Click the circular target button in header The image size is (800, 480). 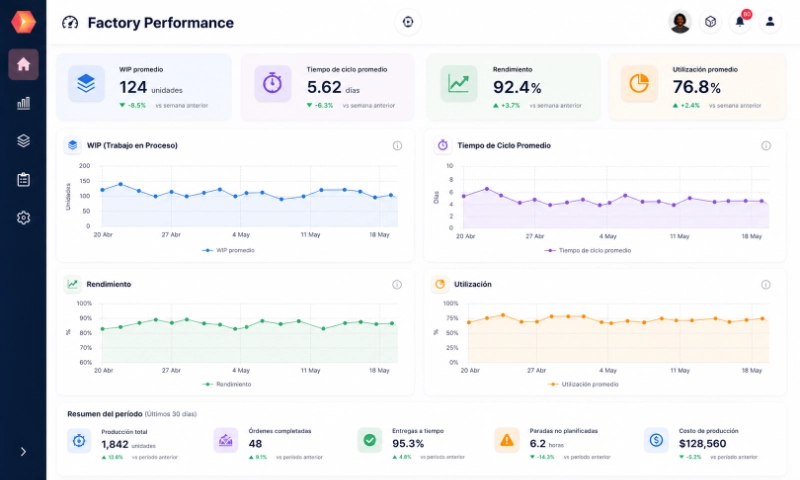point(408,22)
